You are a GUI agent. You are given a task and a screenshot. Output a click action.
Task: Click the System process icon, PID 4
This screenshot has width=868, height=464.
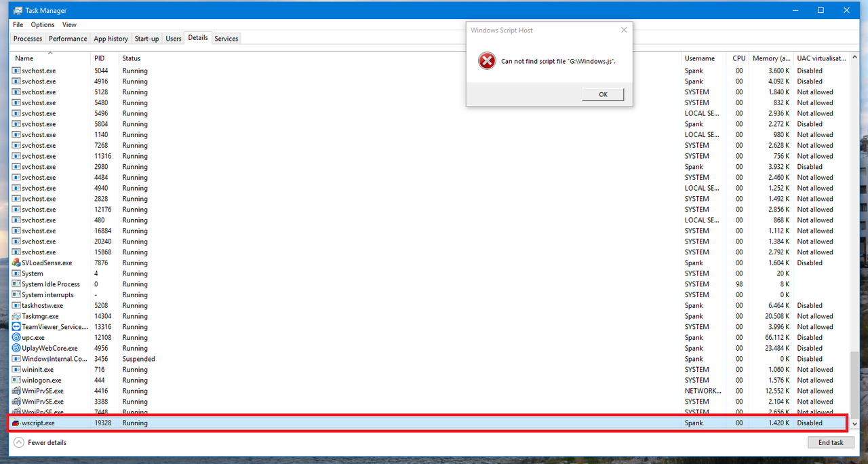[x=16, y=273]
